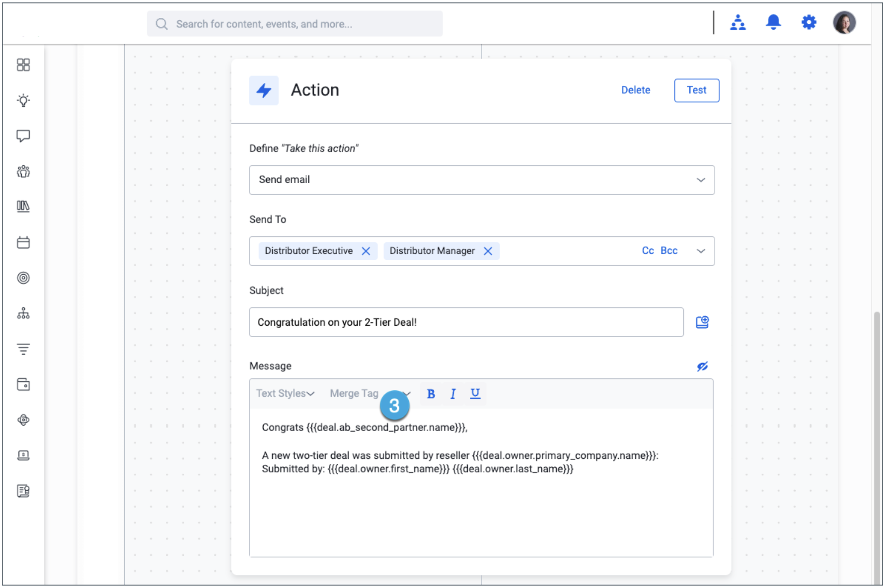
Task: Click the page vertical scrollbar
Action: point(877,447)
